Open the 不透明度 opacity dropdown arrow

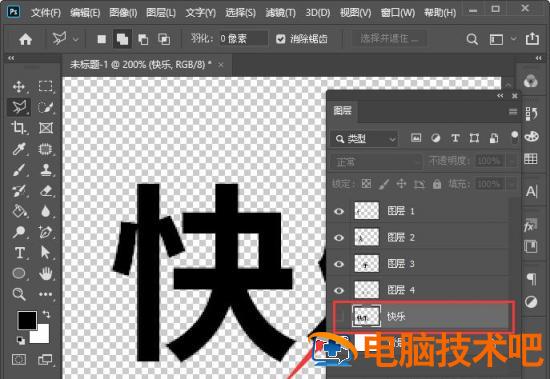(513, 161)
